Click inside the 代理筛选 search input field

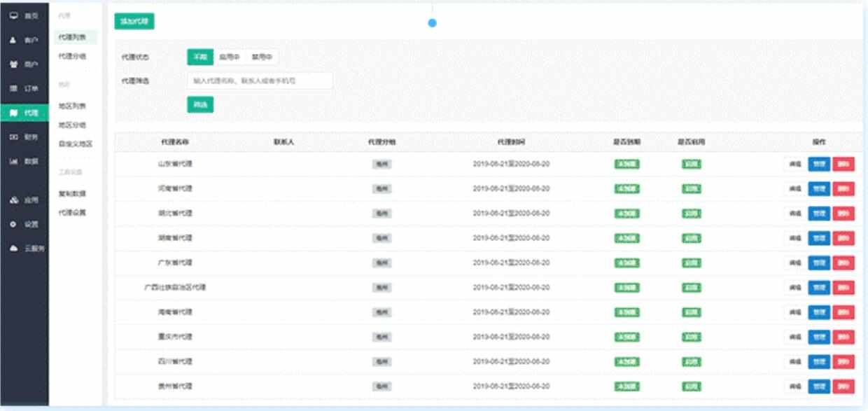point(259,81)
